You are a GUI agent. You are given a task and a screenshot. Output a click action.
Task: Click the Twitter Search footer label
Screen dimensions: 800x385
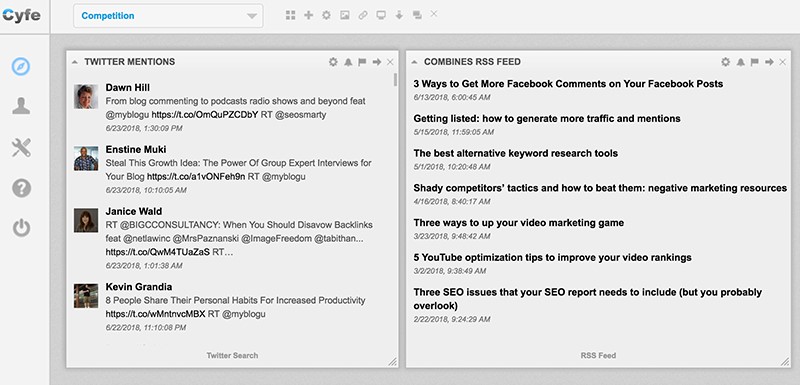click(x=232, y=355)
